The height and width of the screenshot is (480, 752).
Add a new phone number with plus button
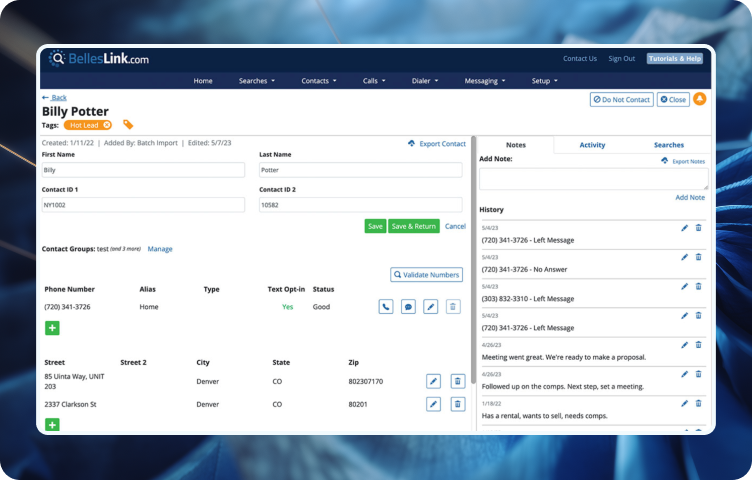[x=52, y=328]
